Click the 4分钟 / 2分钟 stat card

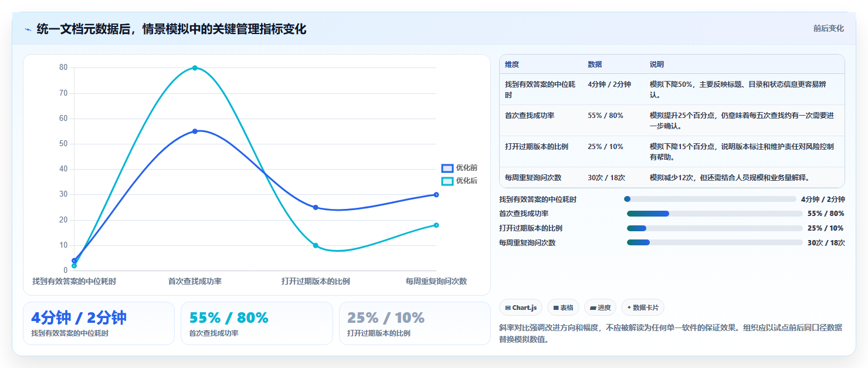tap(99, 323)
